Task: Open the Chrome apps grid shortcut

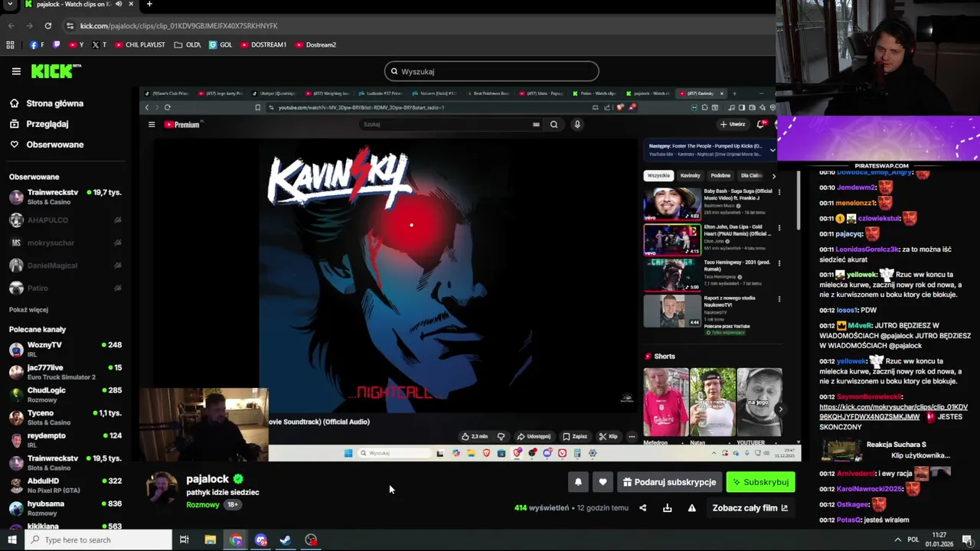Action: click(10, 44)
